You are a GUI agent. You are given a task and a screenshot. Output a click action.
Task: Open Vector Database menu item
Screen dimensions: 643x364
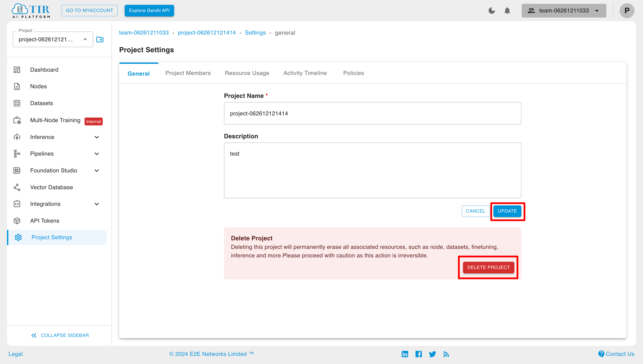point(57,187)
